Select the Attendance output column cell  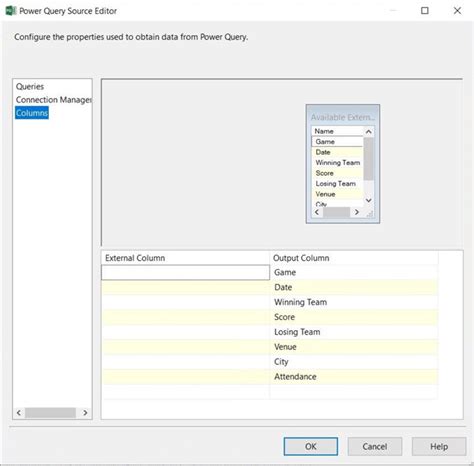354,377
